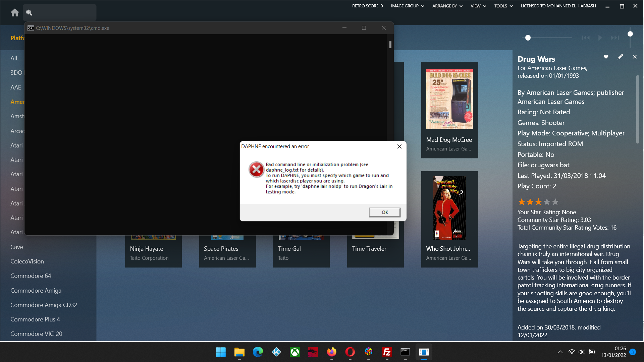Set the third star rating

coord(538,202)
